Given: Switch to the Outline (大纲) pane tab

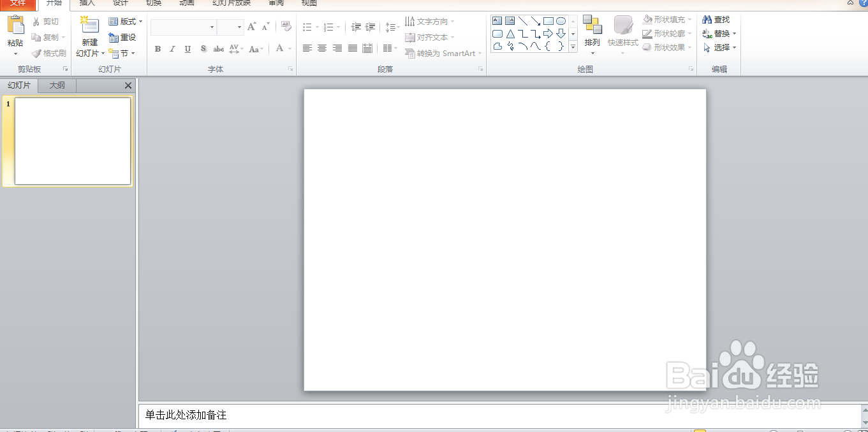Looking at the screenshot, I should pyautogui.click(x=57, y=85).
